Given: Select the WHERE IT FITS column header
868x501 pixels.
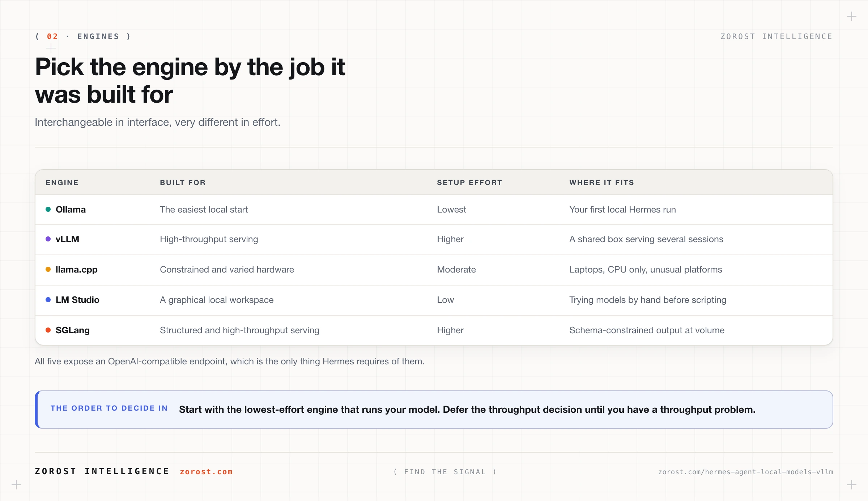Looking at the screenshot, I should [601, 183].
